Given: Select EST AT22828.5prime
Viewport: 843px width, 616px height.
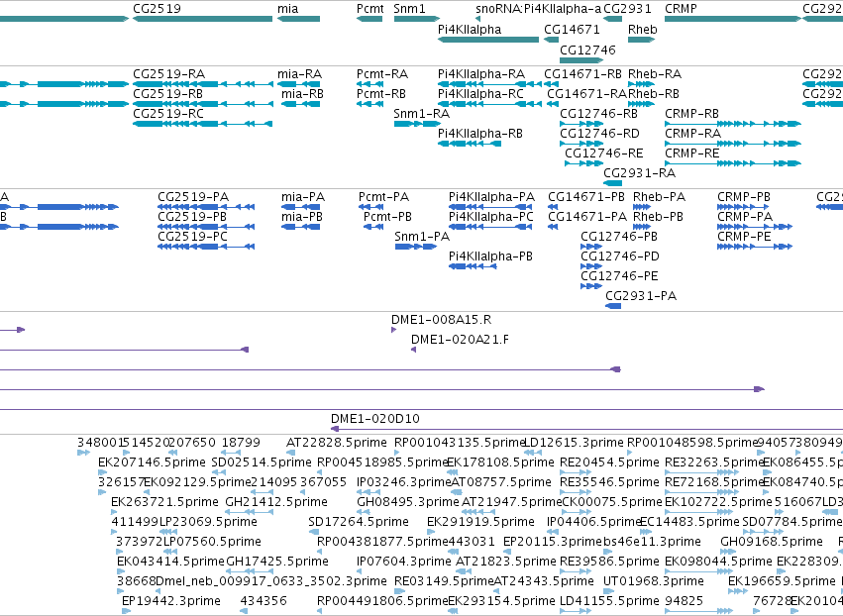Looking at the screenshot, I should [x=291, y=453].
